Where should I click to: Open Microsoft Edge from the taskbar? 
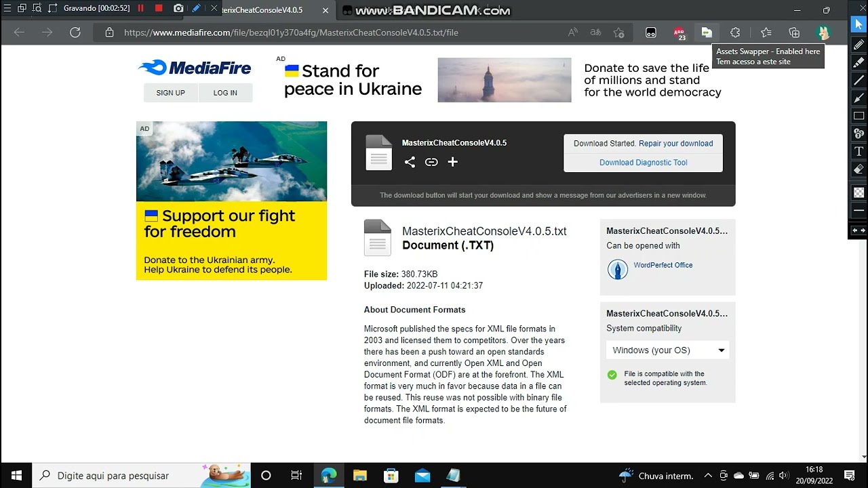[328, 475]
